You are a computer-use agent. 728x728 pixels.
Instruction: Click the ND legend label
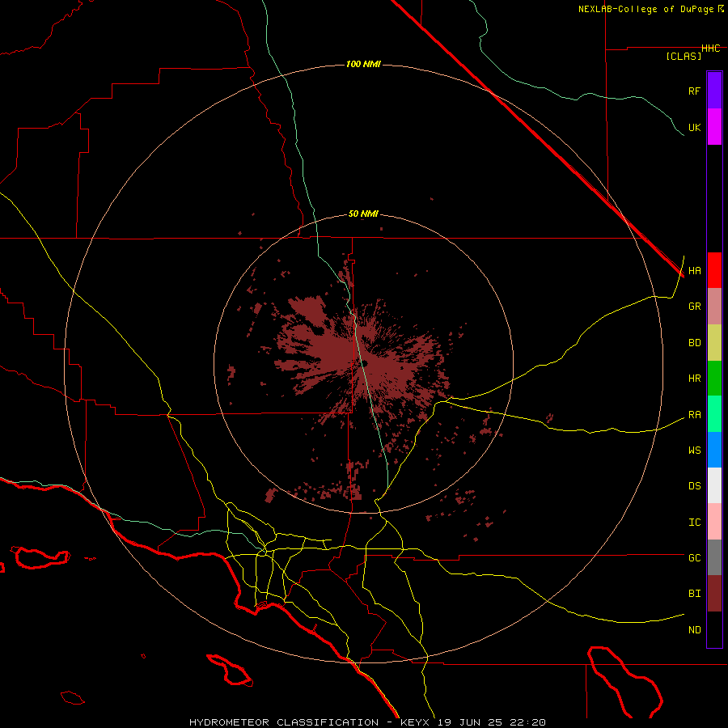pos(694,630)
